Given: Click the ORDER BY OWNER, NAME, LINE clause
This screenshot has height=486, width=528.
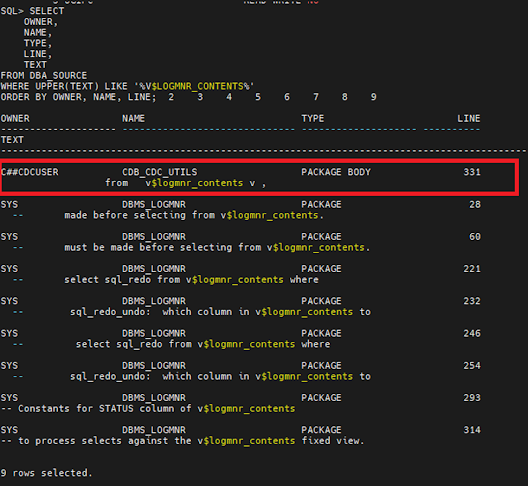Looking at the screenshot, I should tap(78, 97).
